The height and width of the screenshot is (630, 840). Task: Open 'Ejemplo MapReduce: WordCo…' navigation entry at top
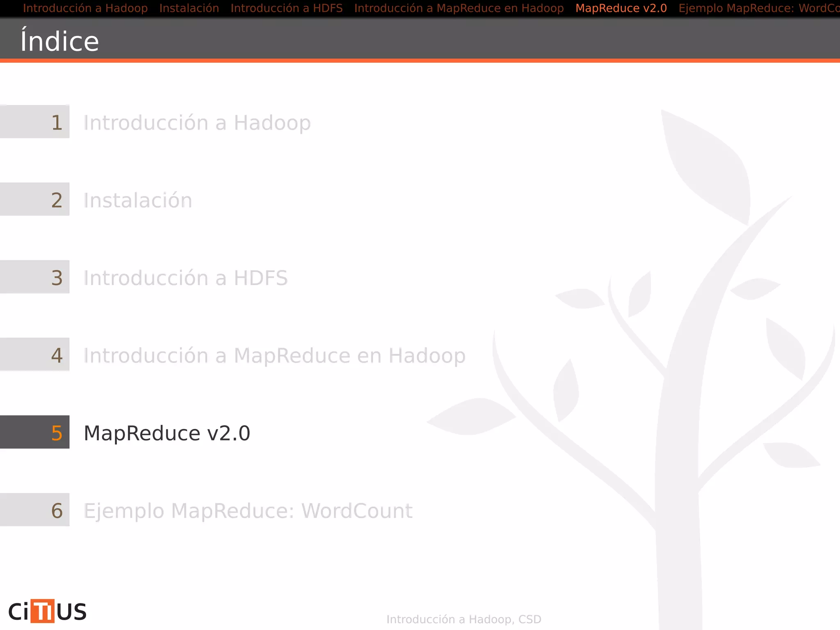pos(759,8)
